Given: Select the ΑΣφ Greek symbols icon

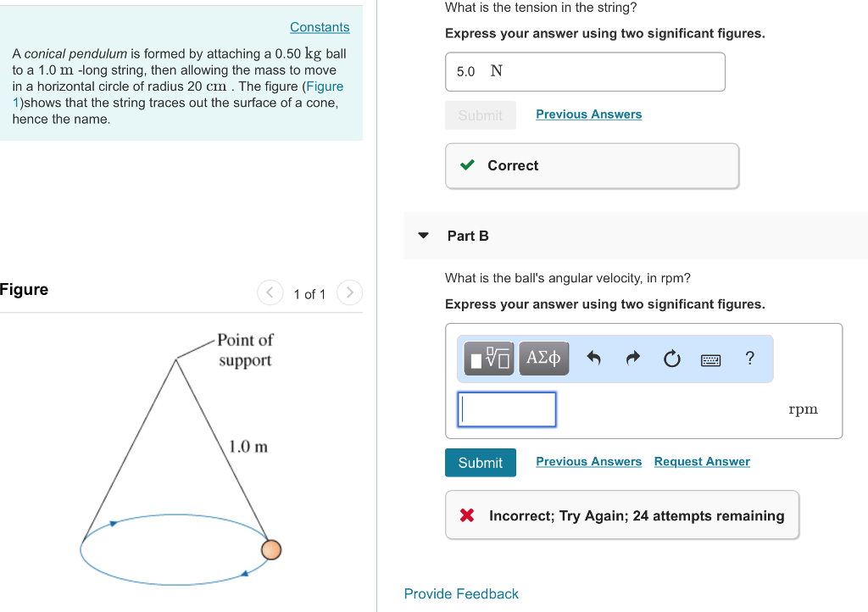Looking at the screenshot, I should tap(543, 358).
